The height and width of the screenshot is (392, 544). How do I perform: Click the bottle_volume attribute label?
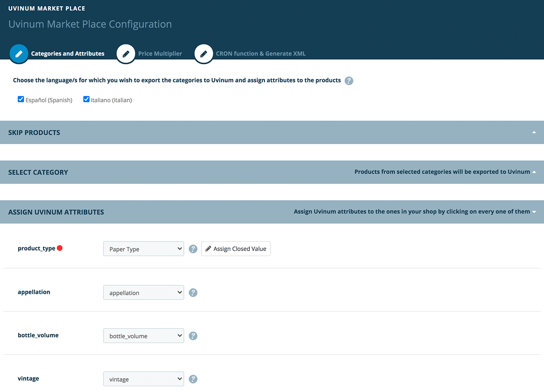click(x=38, y=335)
